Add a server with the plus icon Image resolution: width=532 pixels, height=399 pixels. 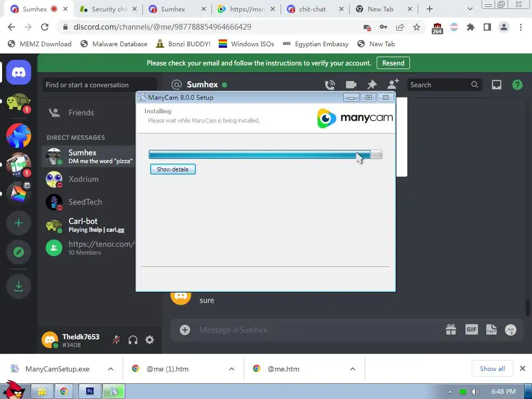coord(19,223)
